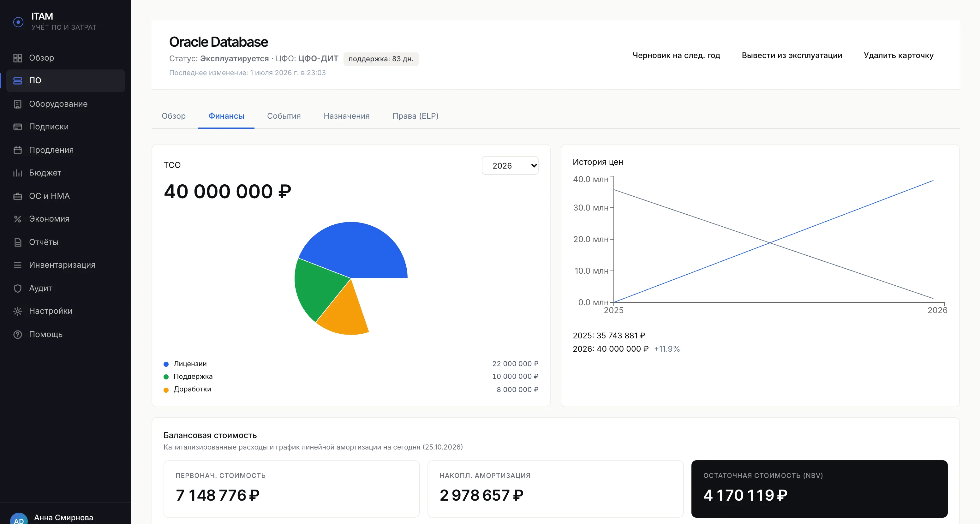Click the Бюджет bar chart icon

17,173
